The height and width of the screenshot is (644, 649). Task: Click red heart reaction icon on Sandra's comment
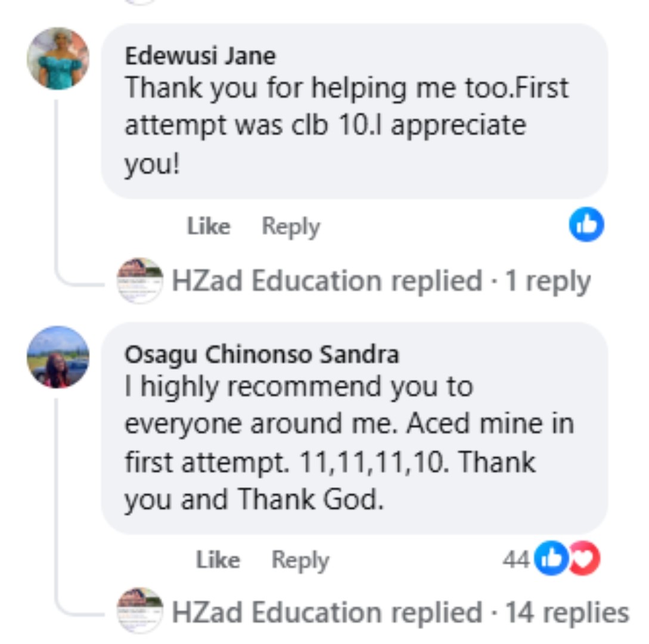585,559
